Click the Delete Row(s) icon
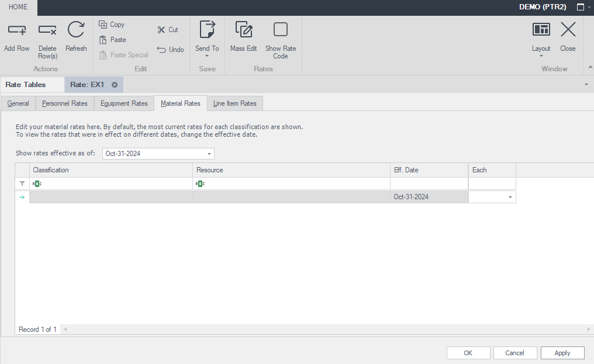 [47, 30]
